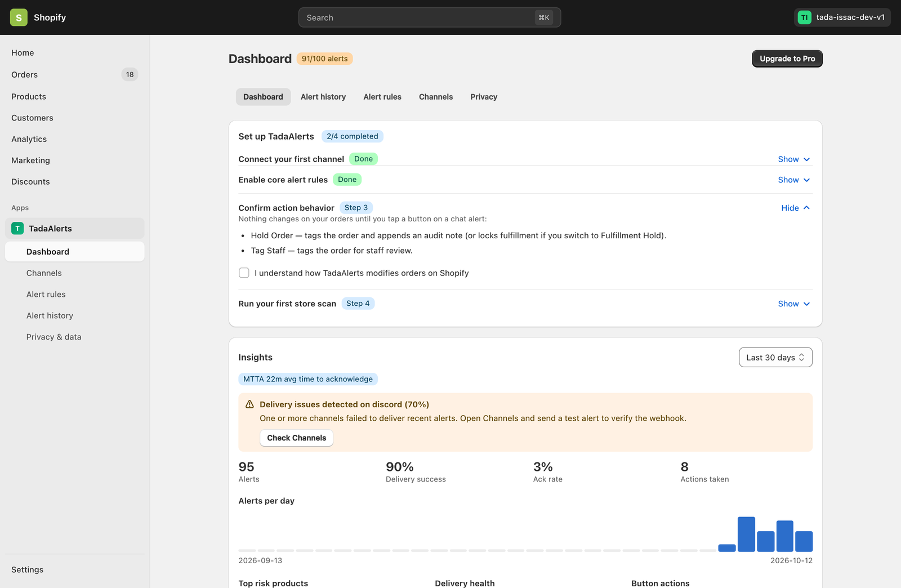Screen dimensions: 901x588
Task: Open Home in the sidebar
Action: coord(74,53)
